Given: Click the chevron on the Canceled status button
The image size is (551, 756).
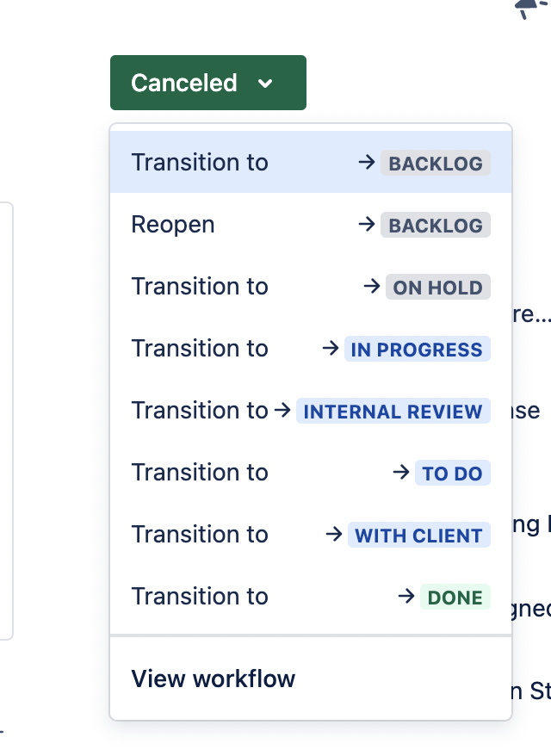Looking at the screenshot, I should tap(265, 84).
